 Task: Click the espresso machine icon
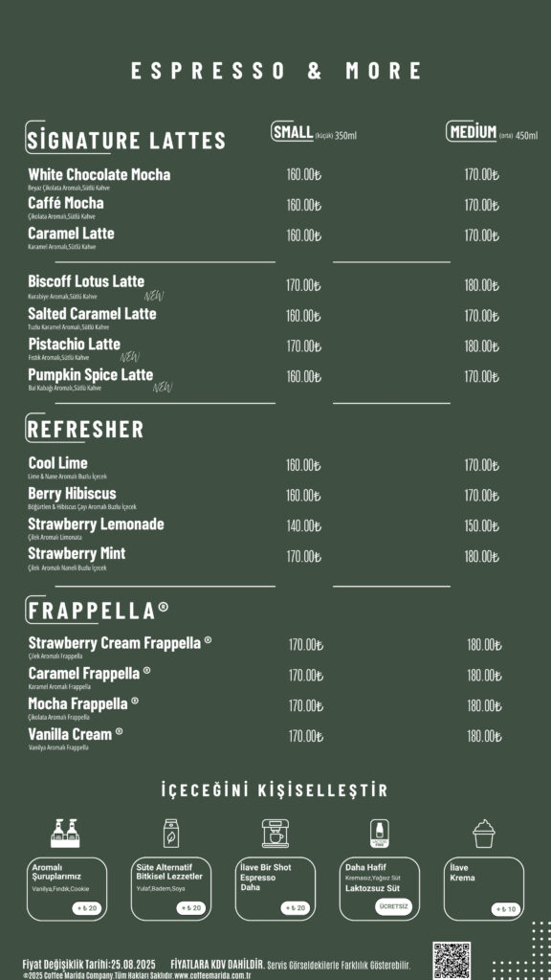(275, 834)
